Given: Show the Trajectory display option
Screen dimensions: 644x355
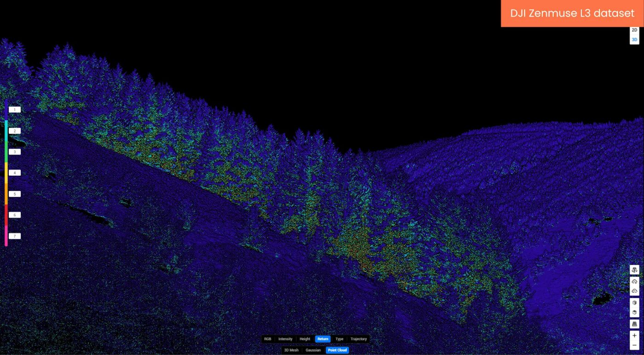Looking at the screenshot, I should click(x=359, y=339).
